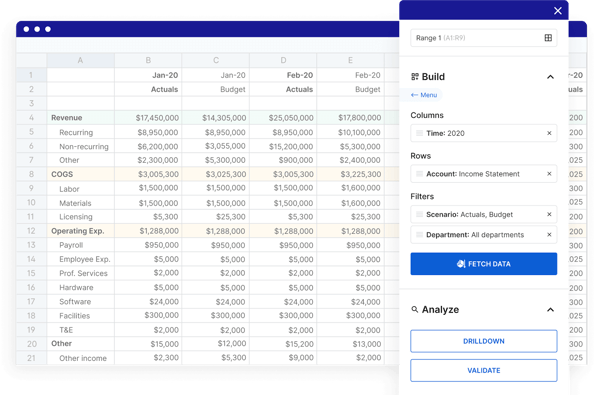
Task: Collapse the Build section chevron
Action: 550,77
